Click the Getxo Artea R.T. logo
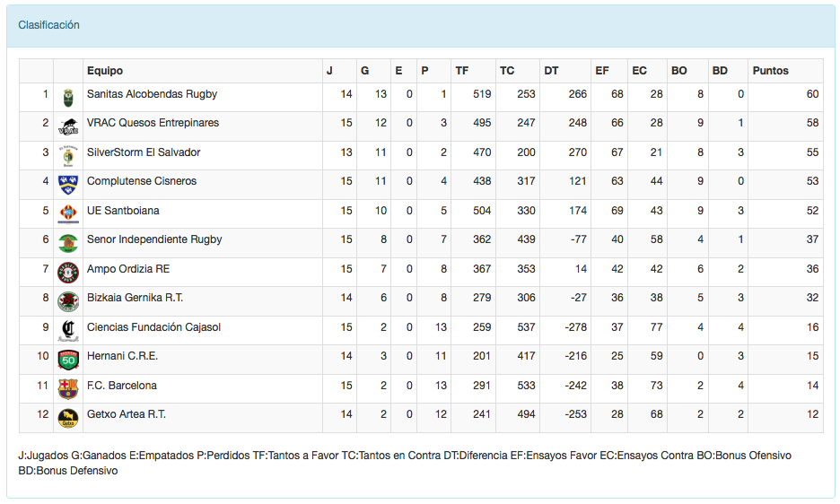This screenshot has width=840, height=504. pos(68,418)
